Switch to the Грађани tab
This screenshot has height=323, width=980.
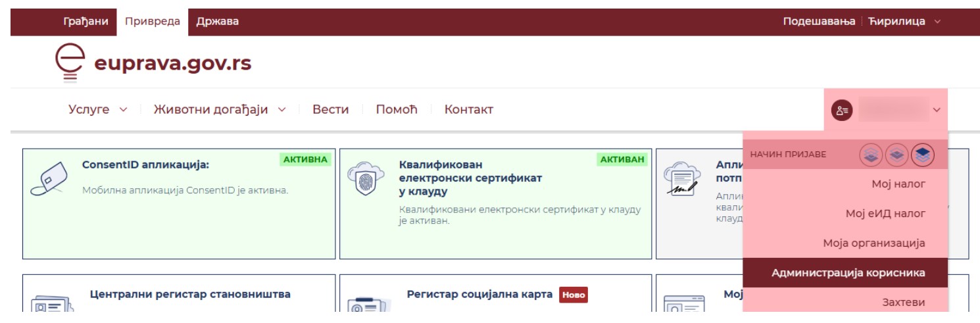click(86, 22)
